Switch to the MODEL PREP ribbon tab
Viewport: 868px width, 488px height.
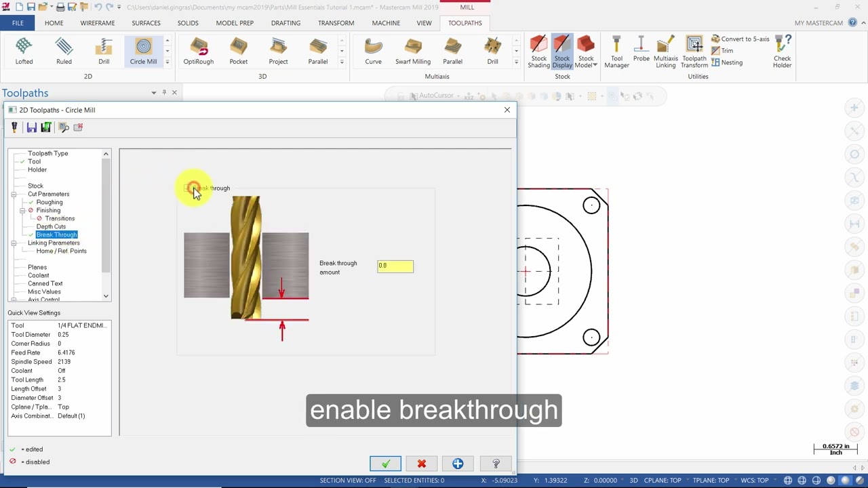(x=235, y=23)
